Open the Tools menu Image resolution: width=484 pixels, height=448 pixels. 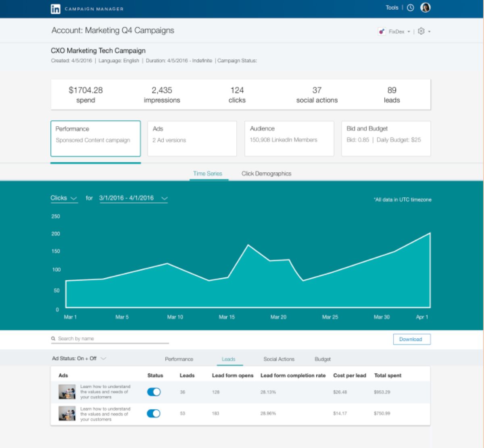(392, 8)
